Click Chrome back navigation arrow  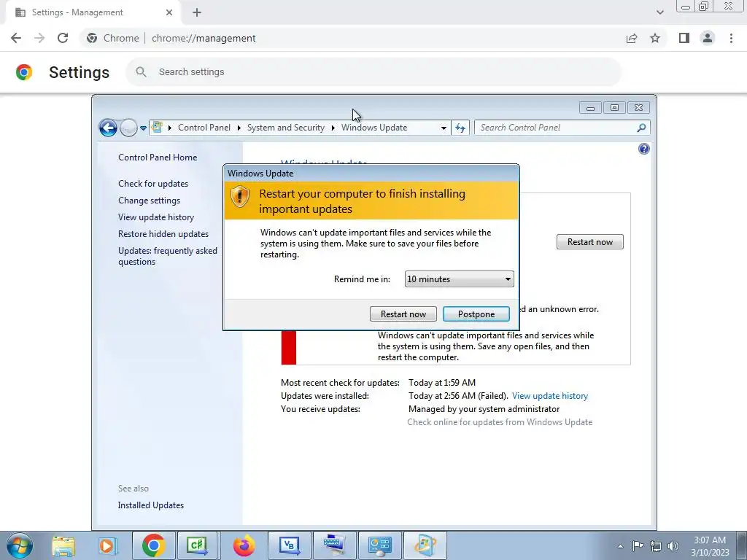(16, 38)
